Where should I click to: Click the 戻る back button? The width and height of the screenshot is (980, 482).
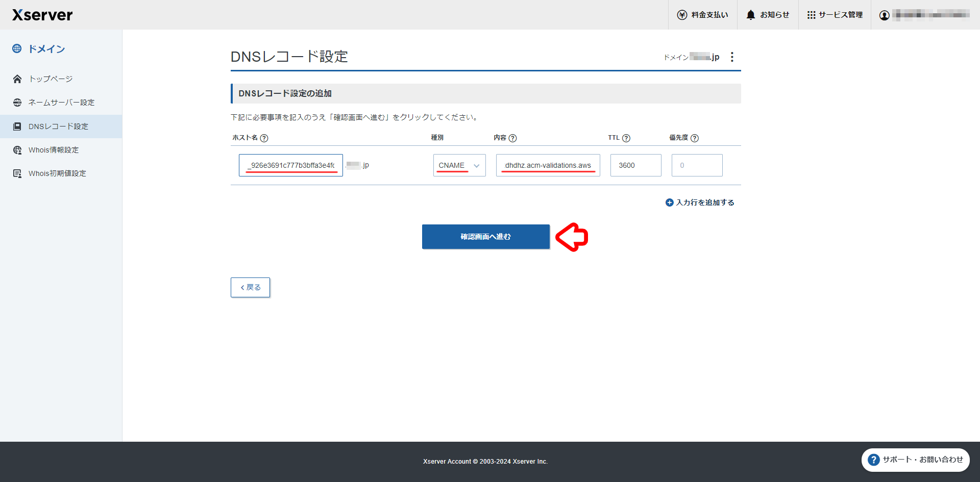[250, 287]
